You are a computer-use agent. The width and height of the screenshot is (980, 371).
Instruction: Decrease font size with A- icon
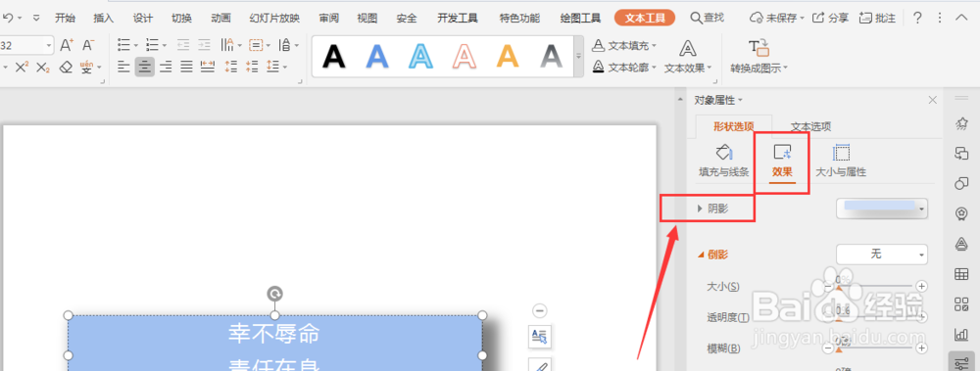[x=88, y=45]
